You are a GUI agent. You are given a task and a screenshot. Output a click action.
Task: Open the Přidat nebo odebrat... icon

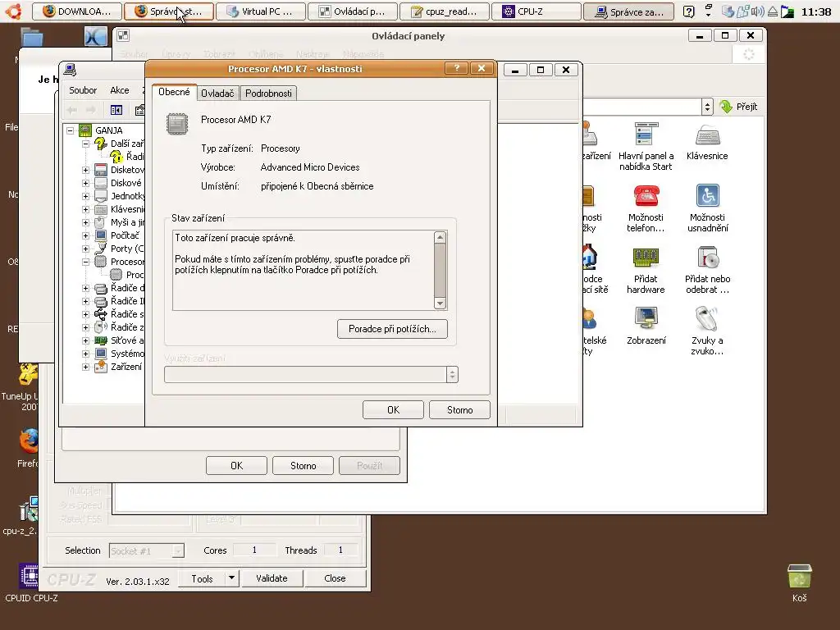[707, 269]
